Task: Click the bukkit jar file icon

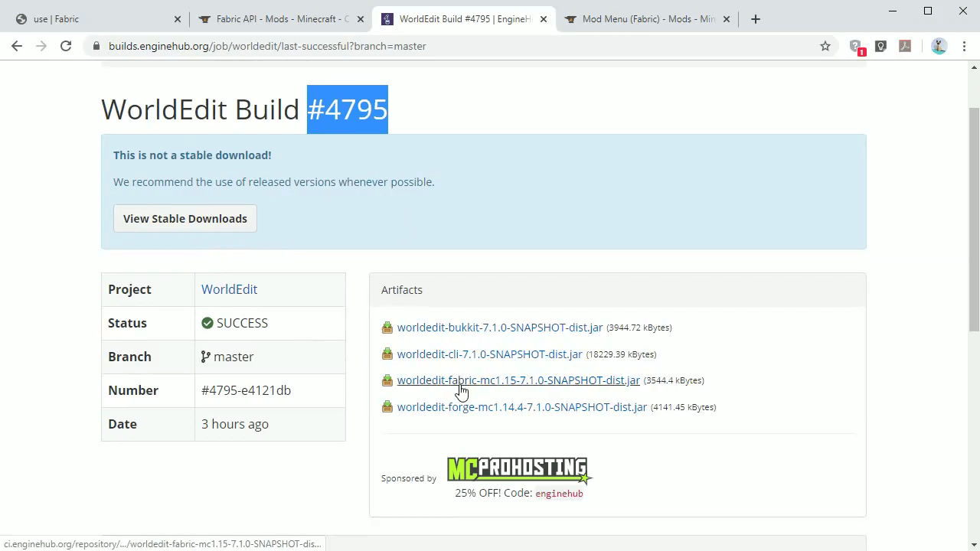Action: point(387,328)
